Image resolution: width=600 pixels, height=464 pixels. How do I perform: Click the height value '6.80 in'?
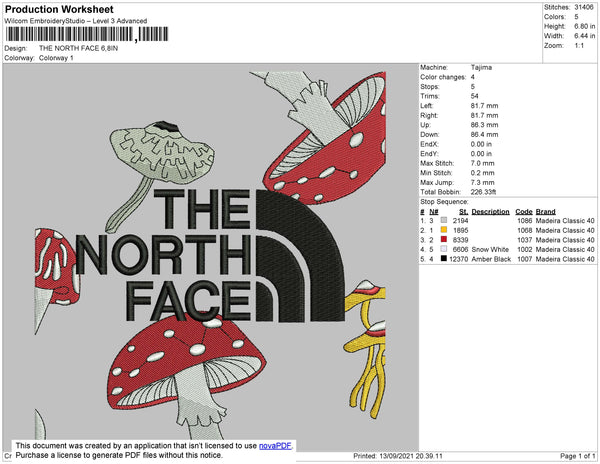[x=584, y=26]
